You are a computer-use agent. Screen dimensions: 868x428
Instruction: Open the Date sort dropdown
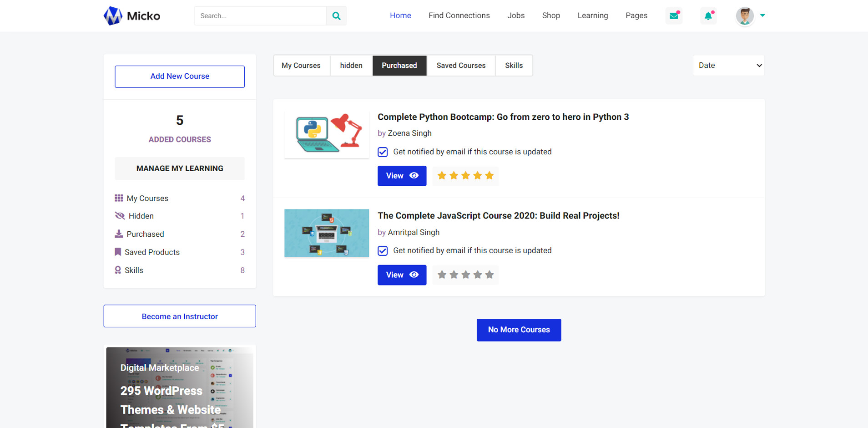click(x=728, y=66)
